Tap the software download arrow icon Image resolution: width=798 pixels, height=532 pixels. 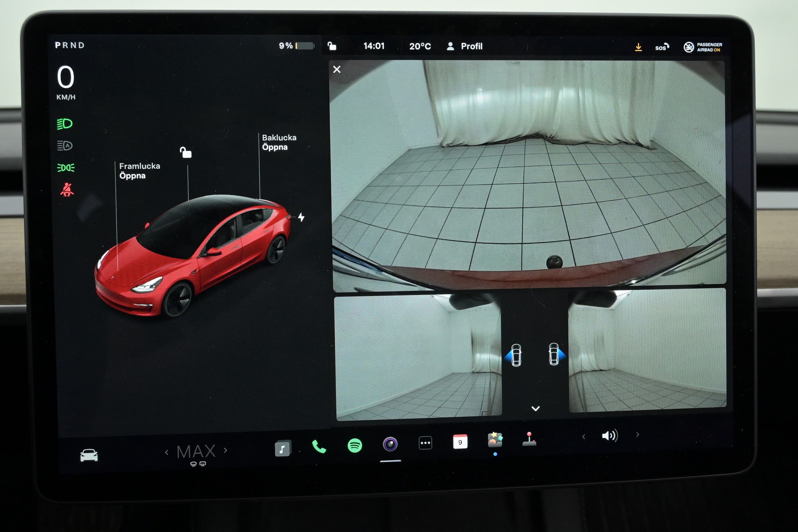(638, 47)
